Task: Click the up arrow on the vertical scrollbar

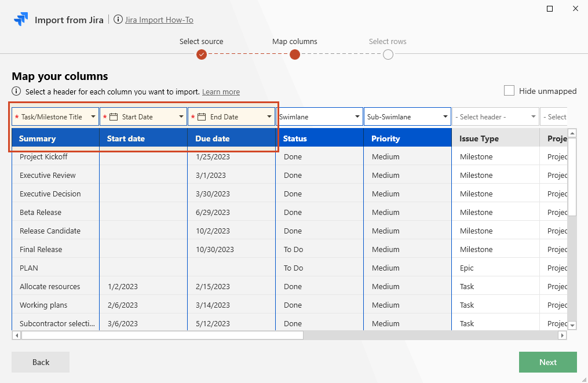Action: click(572, 133)
